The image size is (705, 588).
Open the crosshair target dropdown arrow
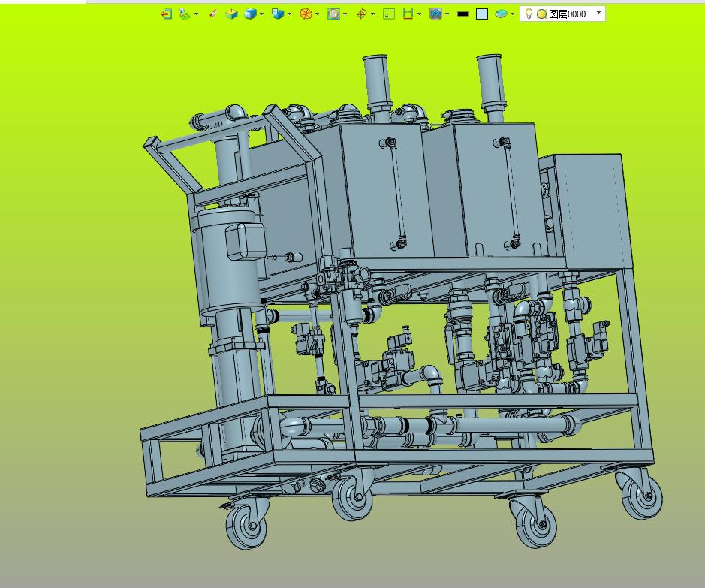coord(372,14)
